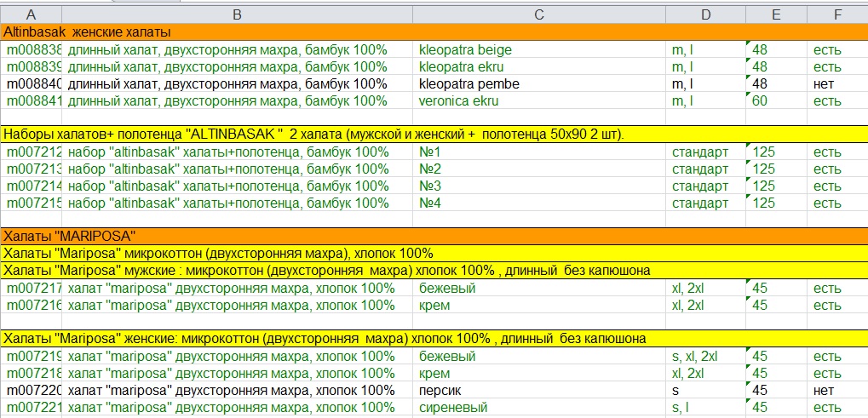Screen dimensions: 868x418
Task: Click price "45" in the персик row
Action: tap(760, 391)
